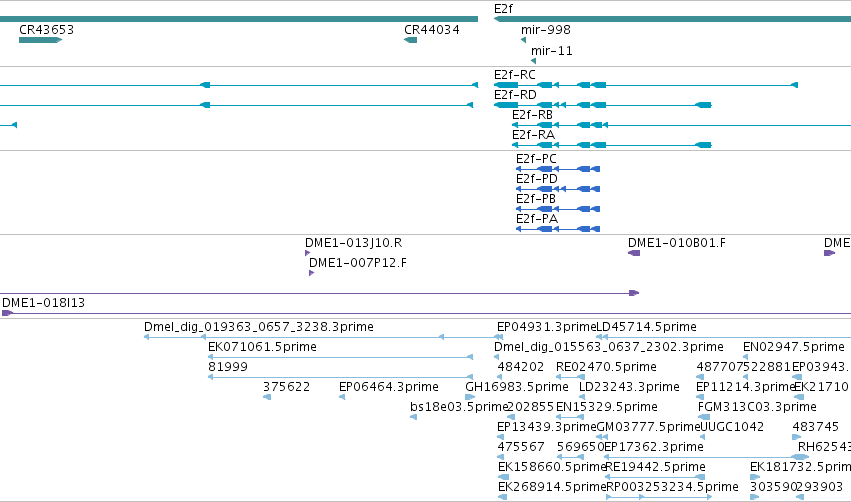Select the FGM313C03.3prime label
This screenshot has height=502, width=851.
click(x=757, y=407)
